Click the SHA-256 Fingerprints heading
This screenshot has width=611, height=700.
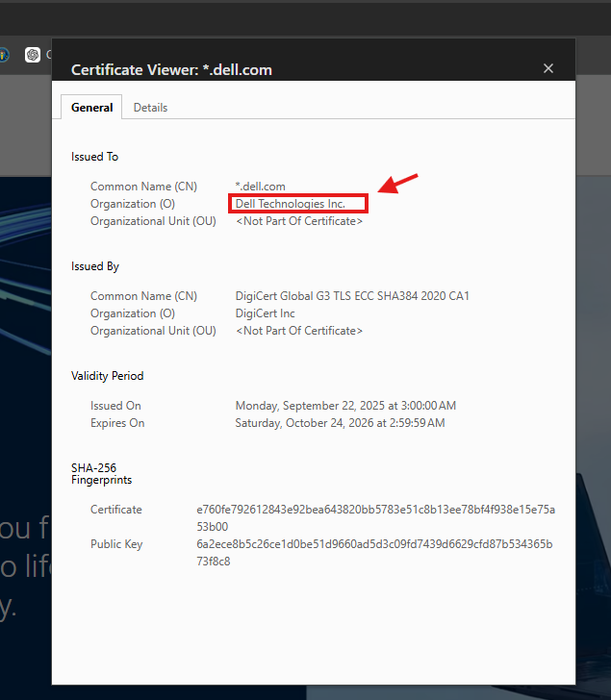(x=101, y=474)
